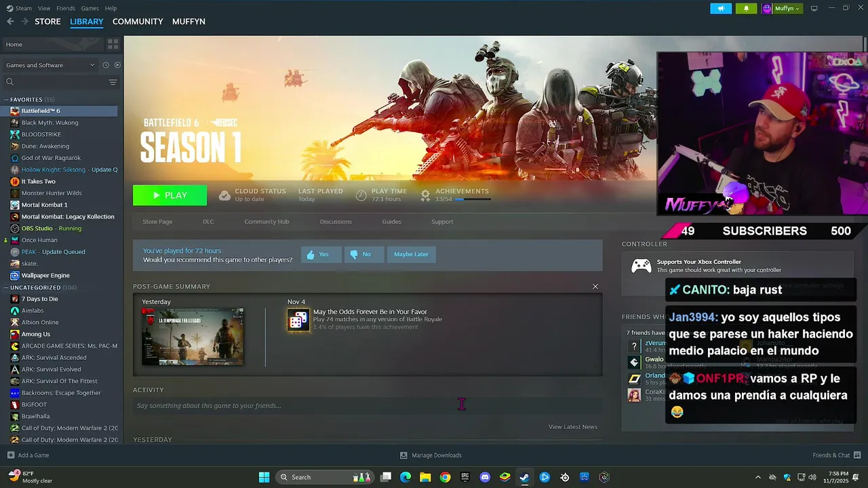The image size is (868, 488).
Task: Click the play time clock icon
Action: pos(361,195)
